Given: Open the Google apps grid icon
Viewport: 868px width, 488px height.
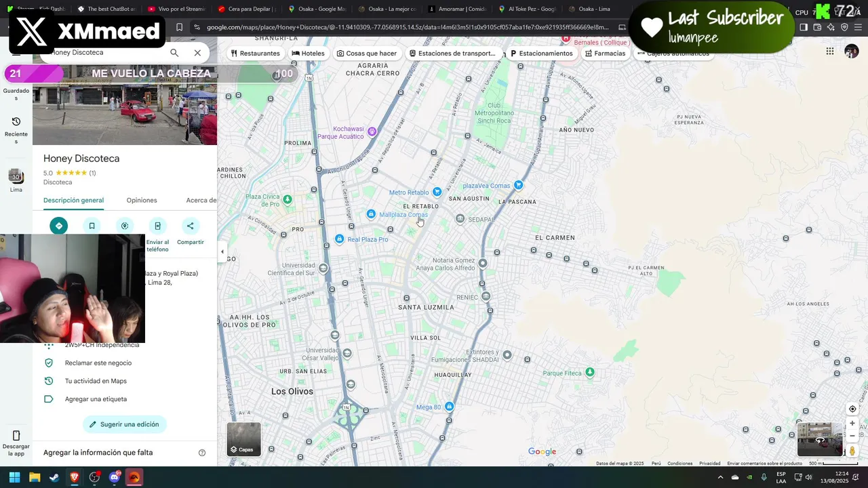Looking at the screenshot, I should [x=830, y=52].
